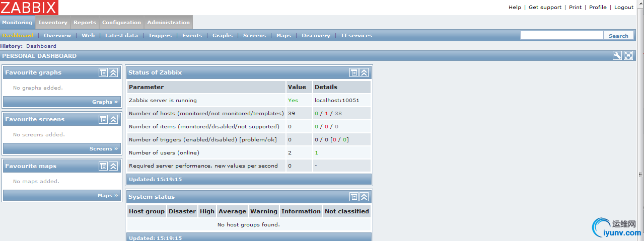Image resolution: width=644 pixels, height=241 pixels.
Task: Collapse the Favourite maps widget
Action: (113, 166)
